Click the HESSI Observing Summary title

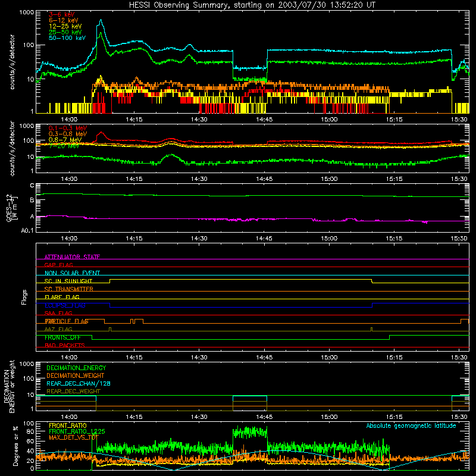(x=252, y=5)
